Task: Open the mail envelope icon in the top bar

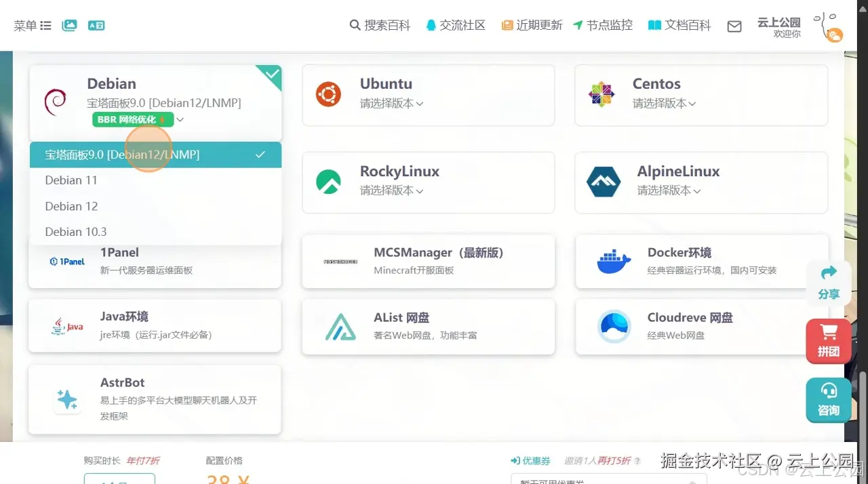Action: click(x=734, y=26)
